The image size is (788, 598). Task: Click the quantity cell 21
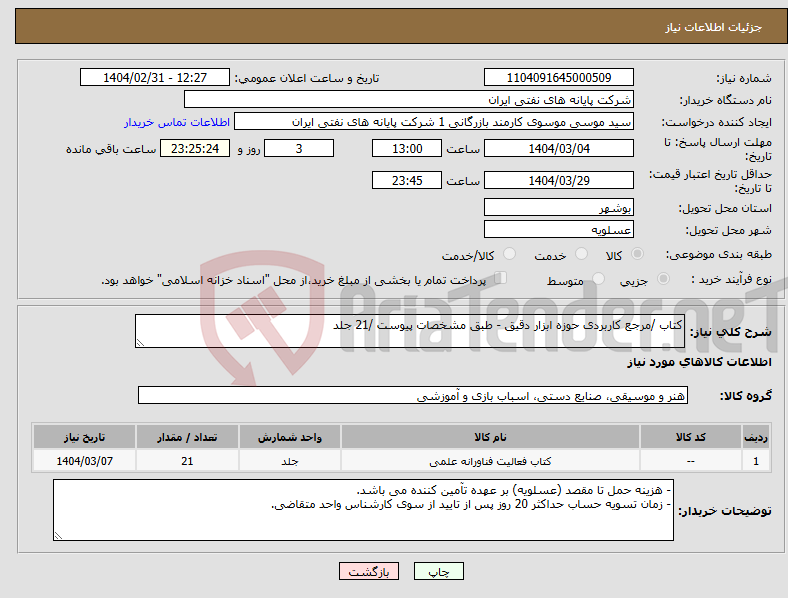click(x=187, y=461)
